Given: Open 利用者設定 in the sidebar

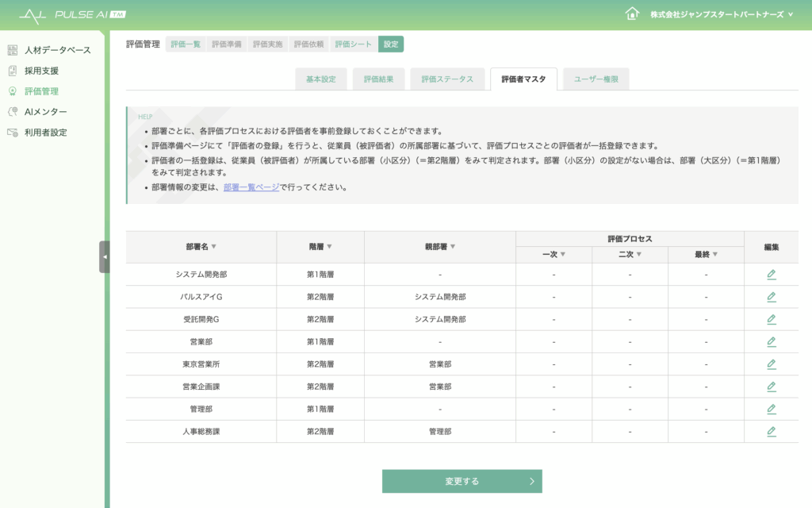Looking at the screenshot, I should [45, 133].
